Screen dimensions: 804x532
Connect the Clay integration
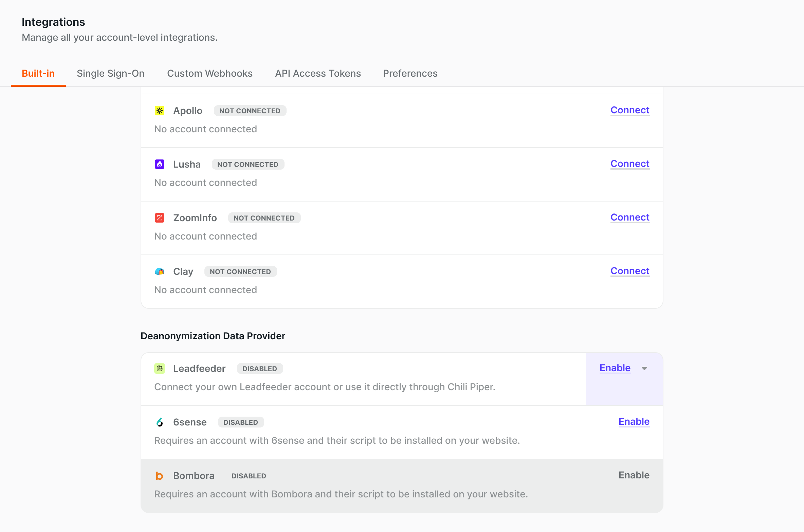click(630, 271)
